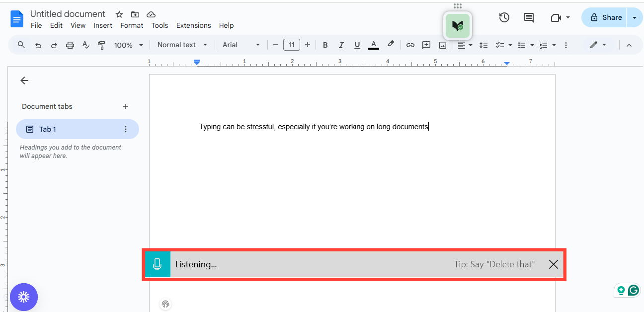
Task: Toggle underline formatting
Action: (357, 45)
